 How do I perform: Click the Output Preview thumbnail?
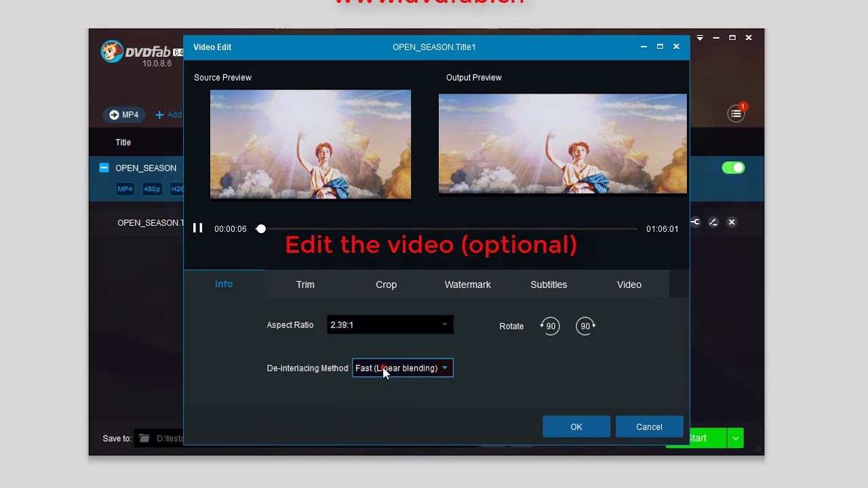point(563,144)
